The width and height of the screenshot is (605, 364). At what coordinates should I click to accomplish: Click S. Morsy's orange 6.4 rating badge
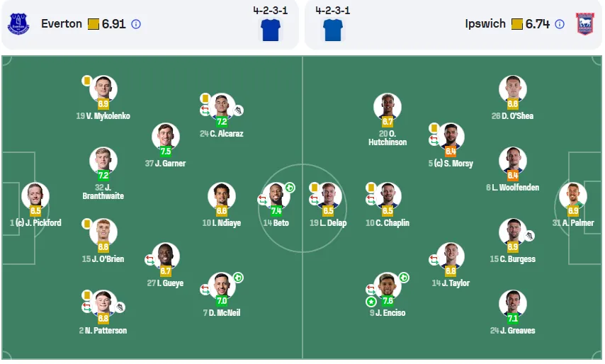[x=451, y=152]
